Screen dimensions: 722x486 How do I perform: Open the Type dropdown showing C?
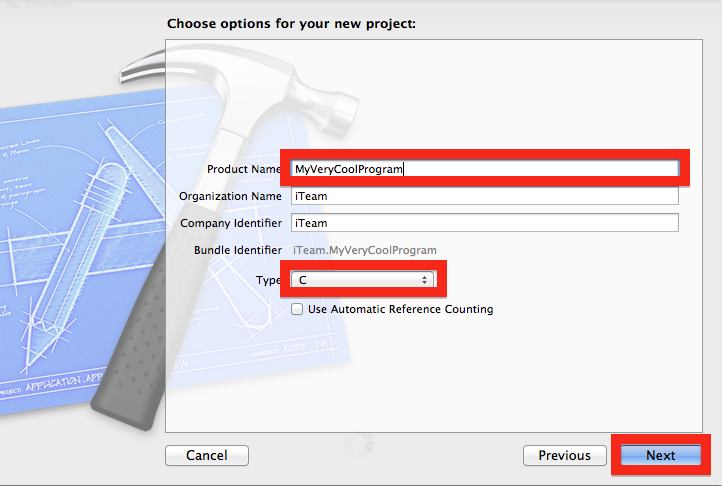tap(362, 280)
